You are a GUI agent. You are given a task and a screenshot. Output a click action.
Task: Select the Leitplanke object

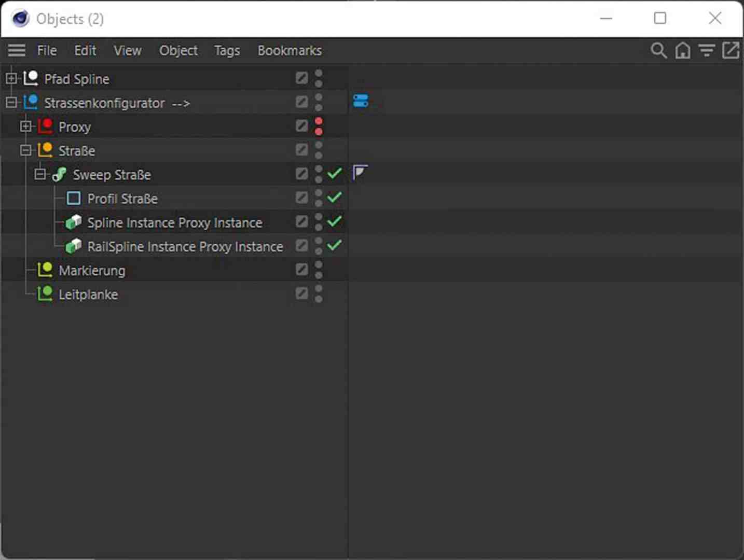point(88,294)
